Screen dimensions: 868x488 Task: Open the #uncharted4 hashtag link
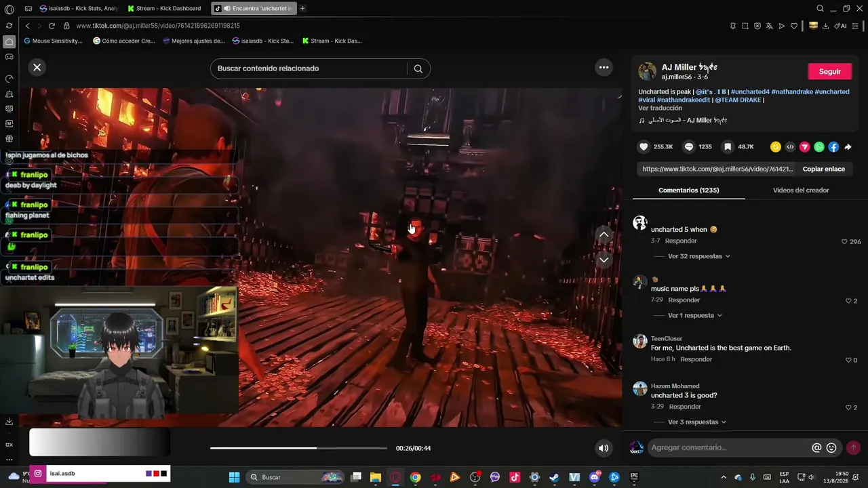click(x=750, y=91)
